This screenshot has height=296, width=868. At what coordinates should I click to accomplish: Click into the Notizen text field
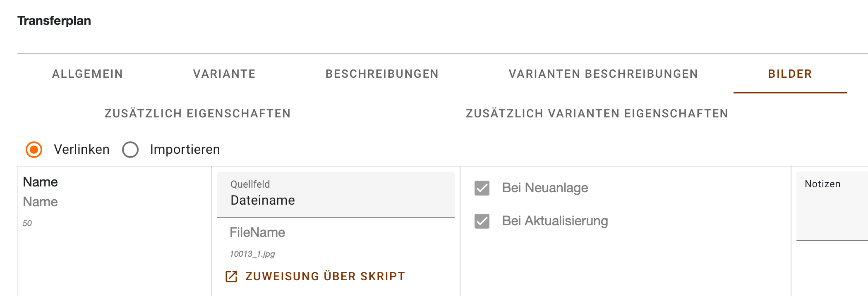832,206
